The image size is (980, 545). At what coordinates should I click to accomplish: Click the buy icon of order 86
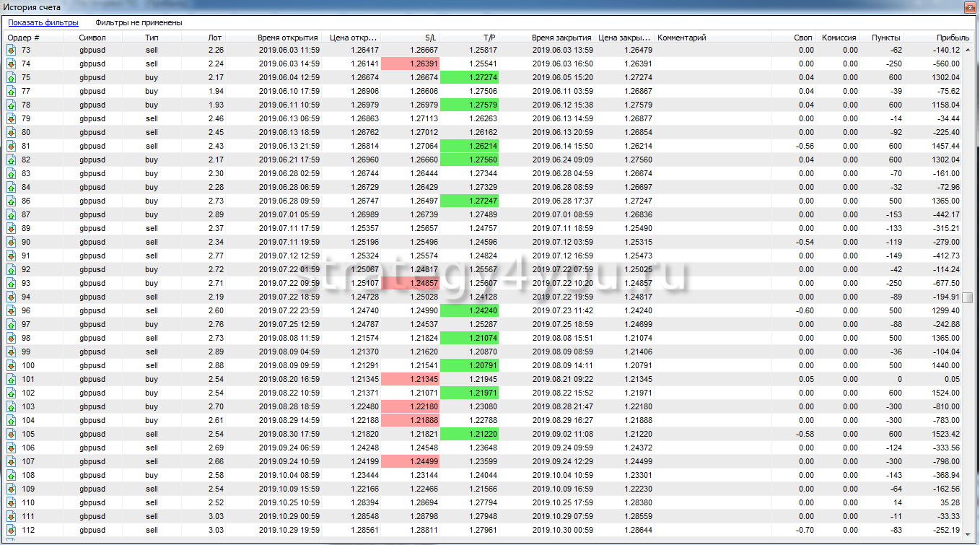(x=12, y=201)
